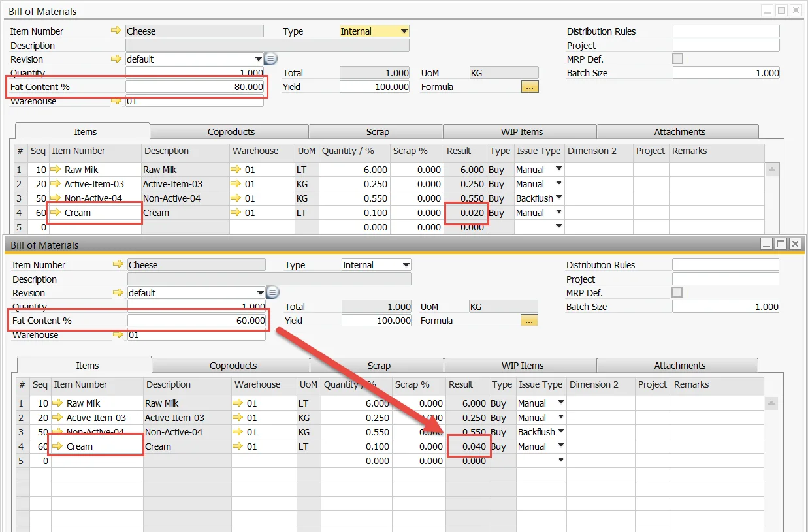The height and width of the screenshot is (532, 808).
Task: Select Cream Result cell showing 0.020
Action: coord(466,213)
